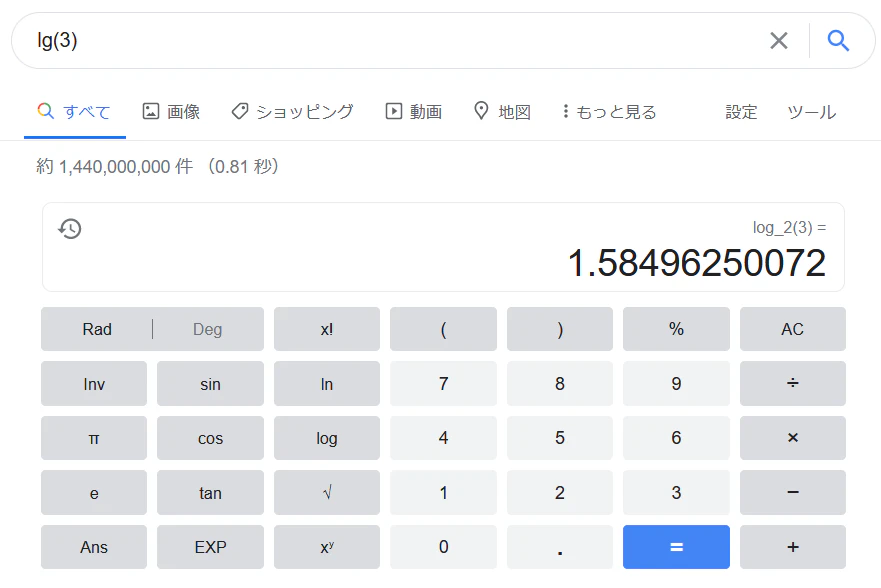Insert Euler's constant e
This screenshot has height=588, width=881.
[94, 493]
